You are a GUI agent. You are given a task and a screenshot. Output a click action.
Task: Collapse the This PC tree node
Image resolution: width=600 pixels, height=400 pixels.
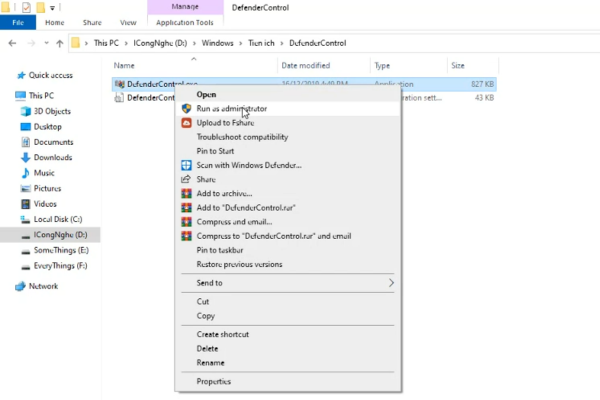click(x=8, y=95)
